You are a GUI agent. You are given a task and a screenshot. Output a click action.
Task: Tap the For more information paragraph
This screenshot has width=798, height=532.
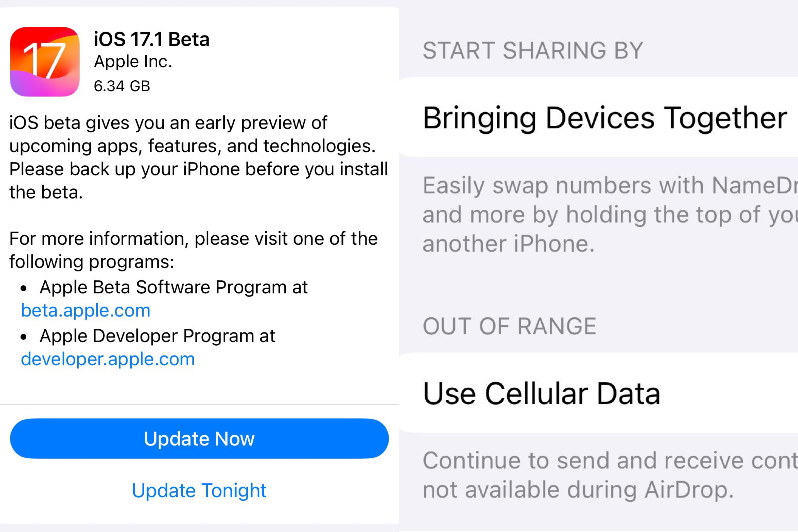[x=193, y=250]
